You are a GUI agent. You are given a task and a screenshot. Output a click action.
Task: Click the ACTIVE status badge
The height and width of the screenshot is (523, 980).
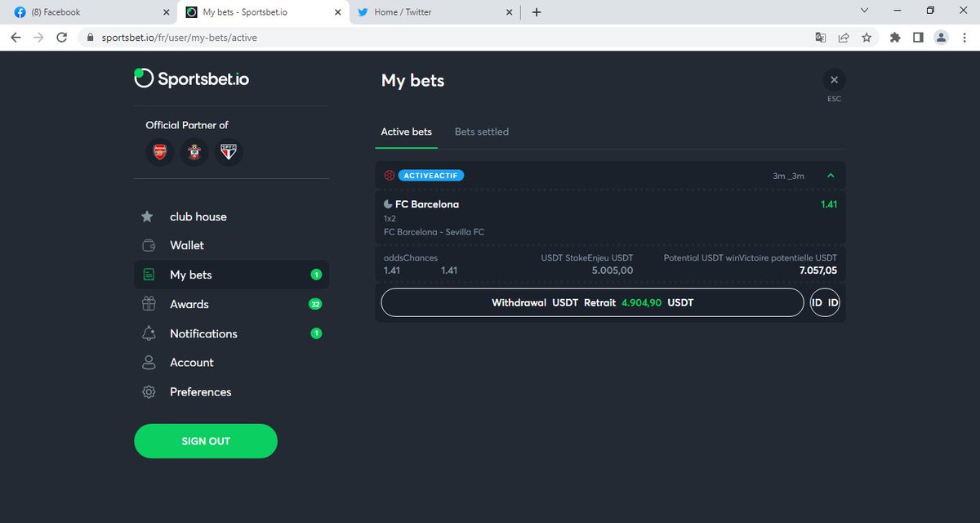tap(432, 175)
